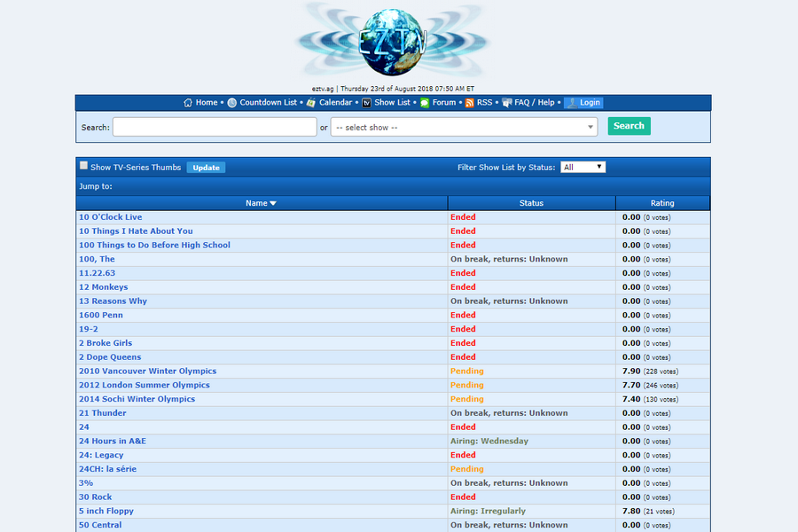
Task: Open the Show List page
Action: pos(393,102)
